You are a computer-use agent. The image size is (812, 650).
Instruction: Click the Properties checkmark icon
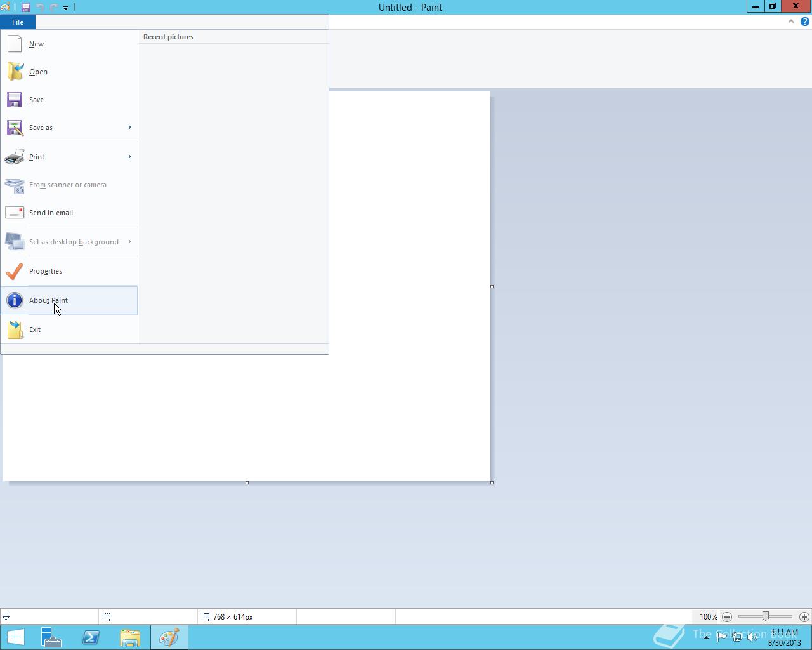15,271
